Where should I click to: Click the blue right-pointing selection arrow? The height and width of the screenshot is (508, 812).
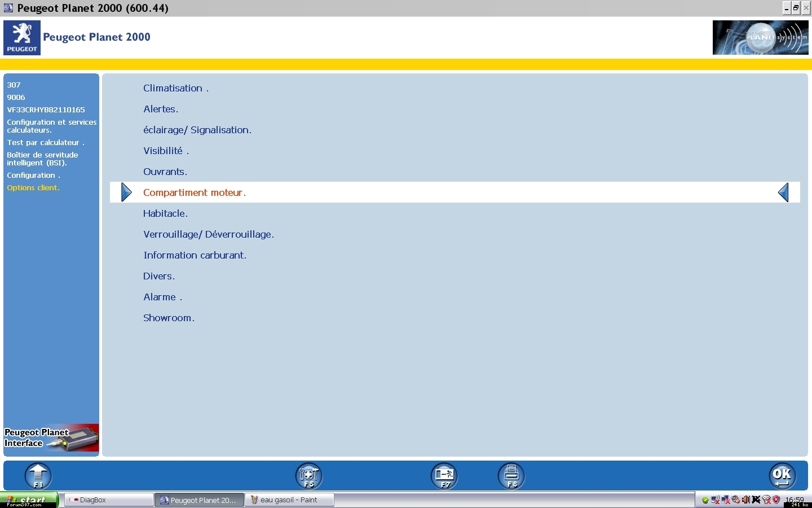[126, 192]
